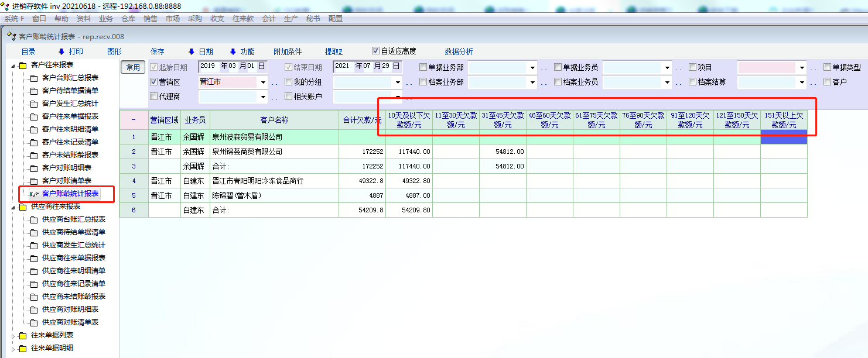
Task: Click the folder icon beside 供应商对账清单表
Action: click(x=34, y=322)
